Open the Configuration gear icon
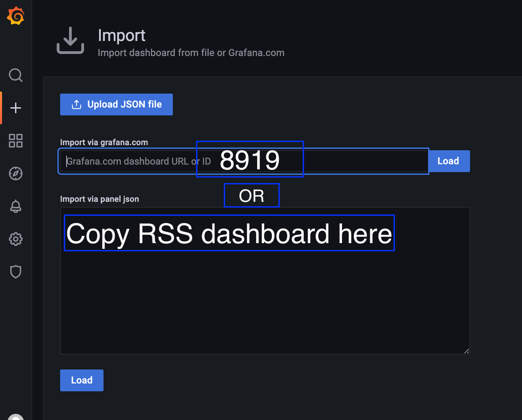This screenshot has height=420, width=522. click(x=16, y=239)
